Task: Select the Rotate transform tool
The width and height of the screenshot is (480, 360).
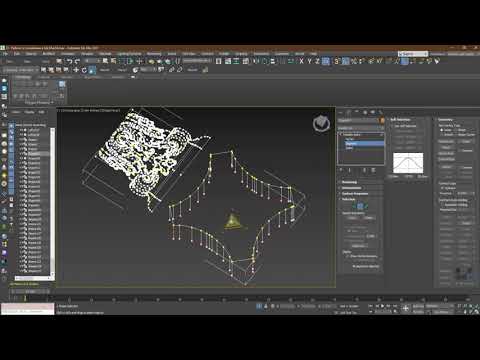Action: click(84, 70)
